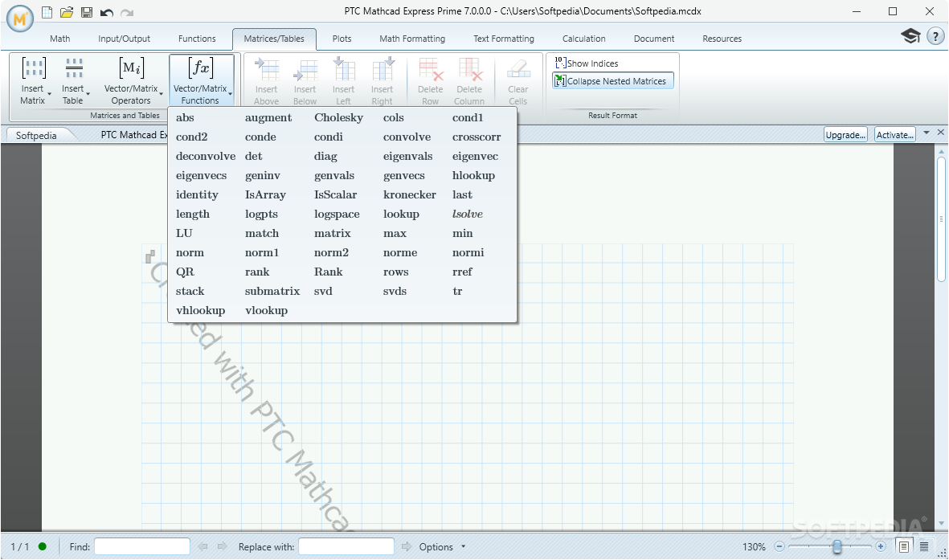Open the Getting Started graduation cap icon
The height and width of the screenshot is (560, 949).
tap(910, 35)
